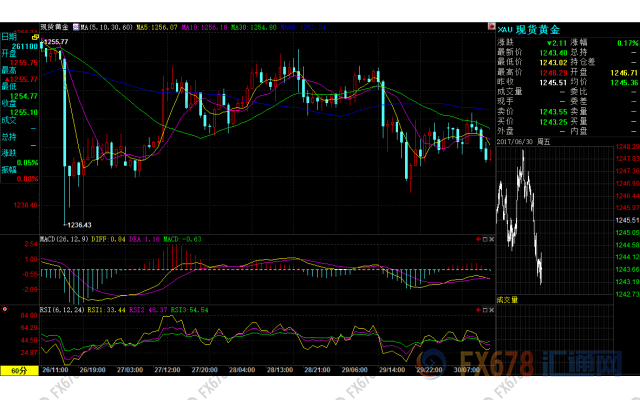Click the MA5 moving average legend
640x400 pixels.
[160, 27]
